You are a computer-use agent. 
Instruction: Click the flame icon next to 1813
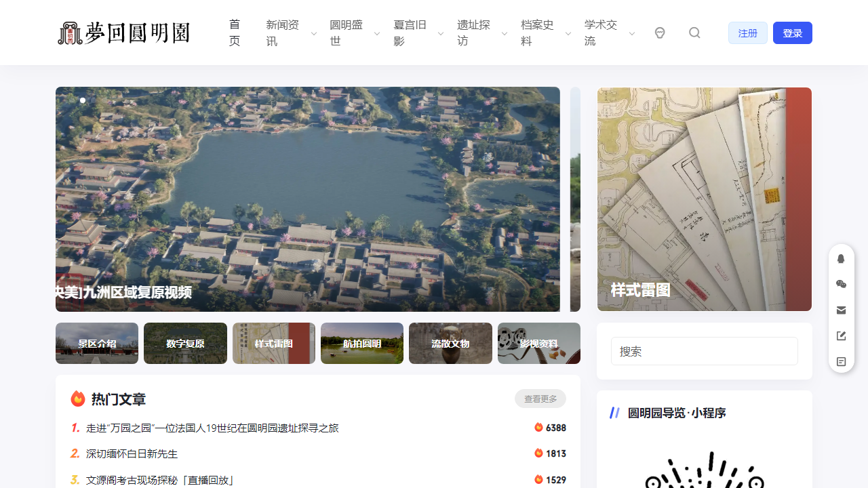pyautogui.click(x=538, y=453)
